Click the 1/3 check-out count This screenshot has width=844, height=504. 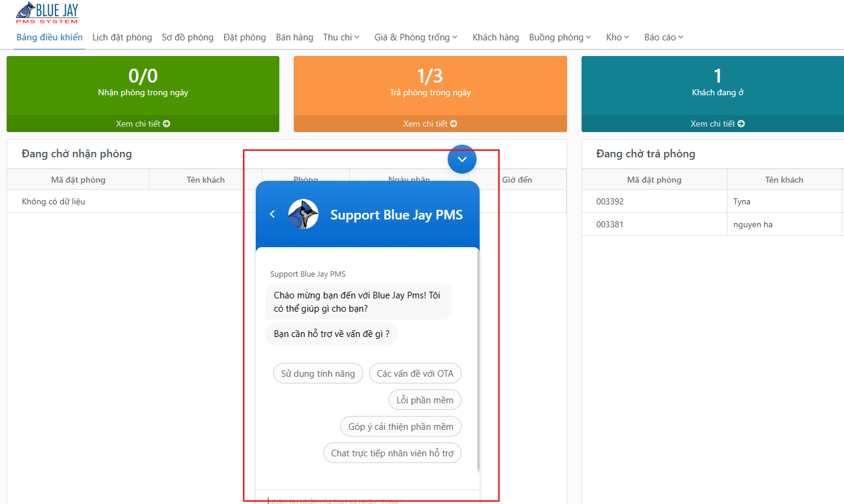click(x=430, y=76)
